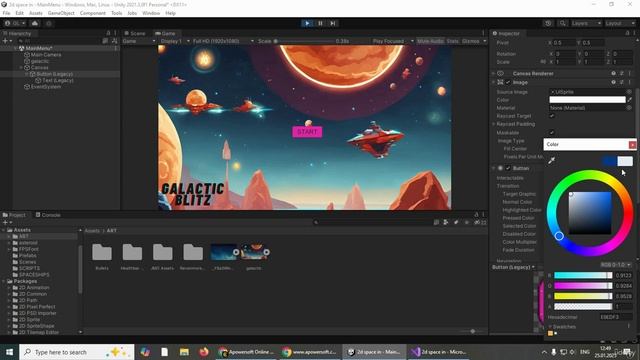Open the Window menu
This screenshot has width=640, height=360.
click(151, 13)
